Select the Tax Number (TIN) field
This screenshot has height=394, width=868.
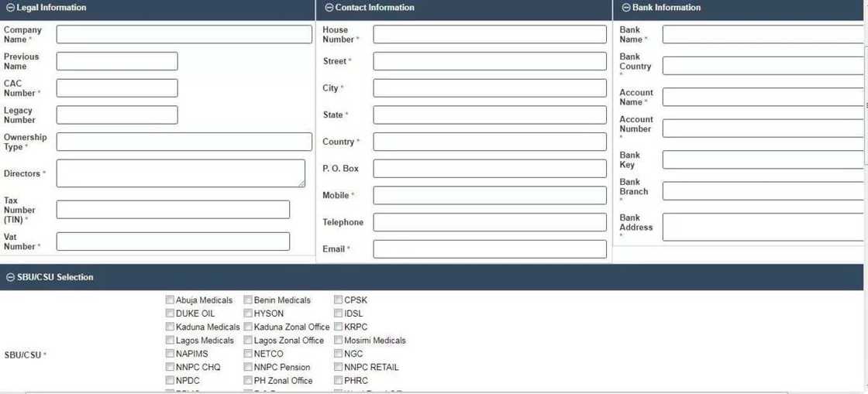173,210
